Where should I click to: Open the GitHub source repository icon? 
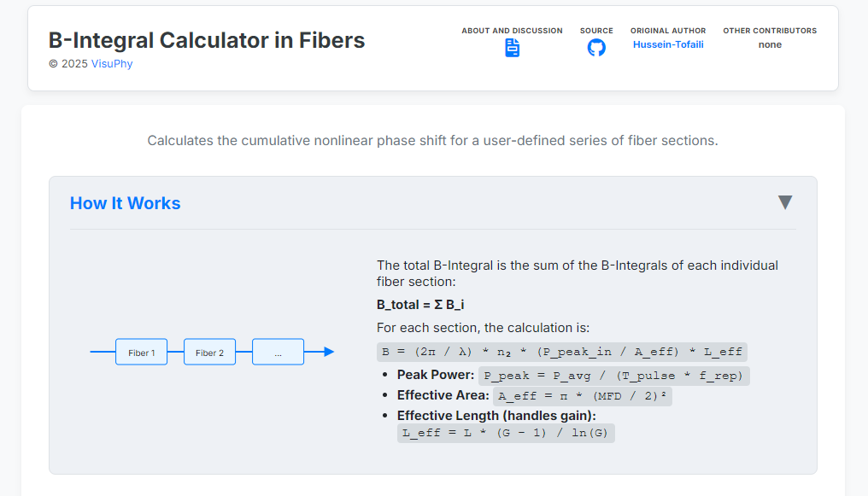[596, 49]
